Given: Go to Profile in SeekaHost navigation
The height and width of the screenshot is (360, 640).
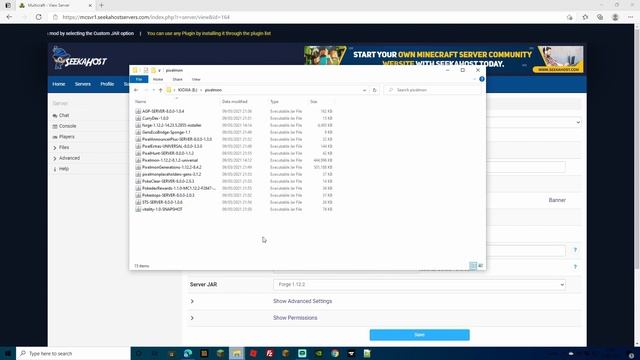Looking at the screenshot, I should [107, 84].
